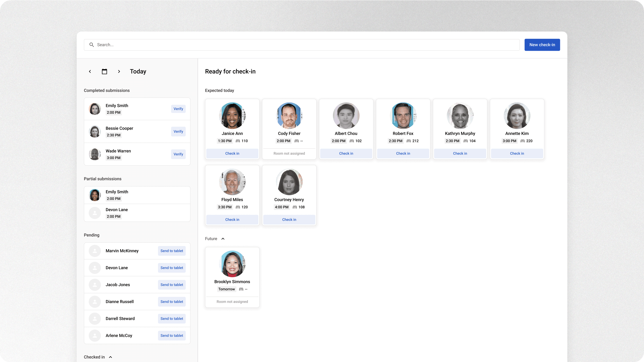The width and height of the screenshot is (644, 362).
Task: Go to the previous day arrow
Action: [x=90, y=71]
